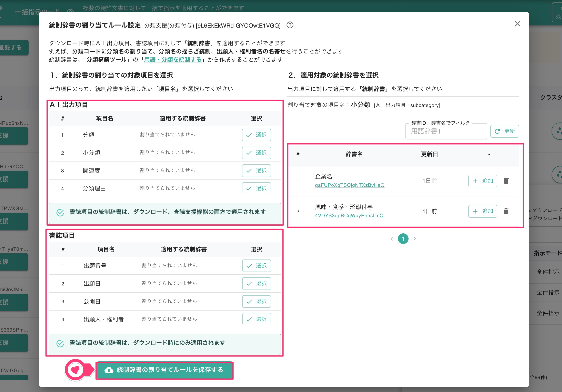Click the dictionary ID/name filter field

coord(446,131)
